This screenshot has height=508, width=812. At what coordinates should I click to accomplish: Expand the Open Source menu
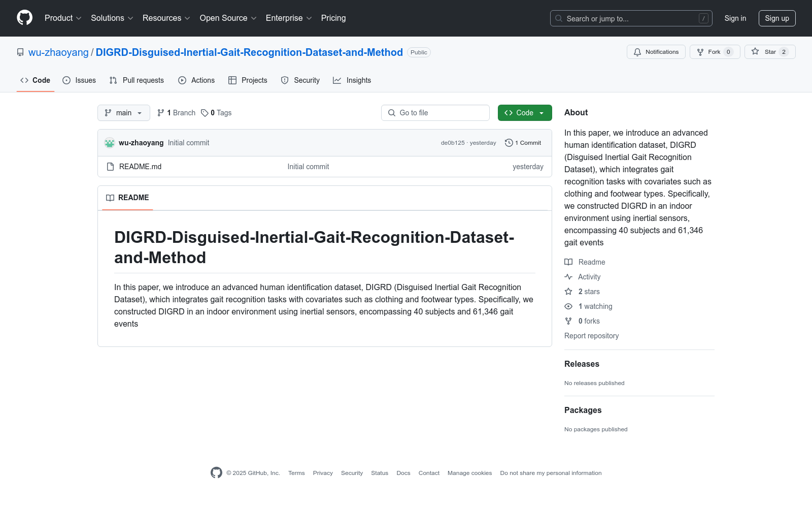click(228, 18)
